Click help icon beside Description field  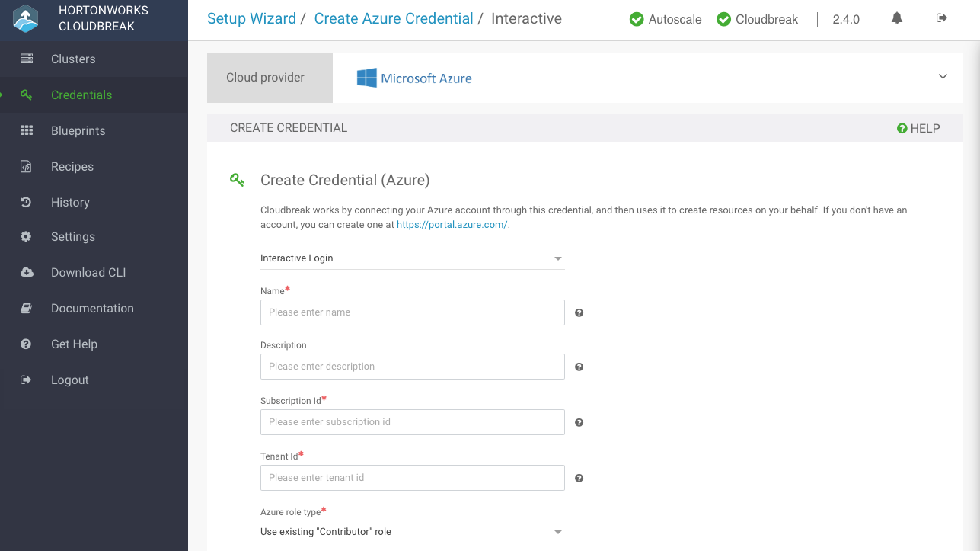pos(579,367)
